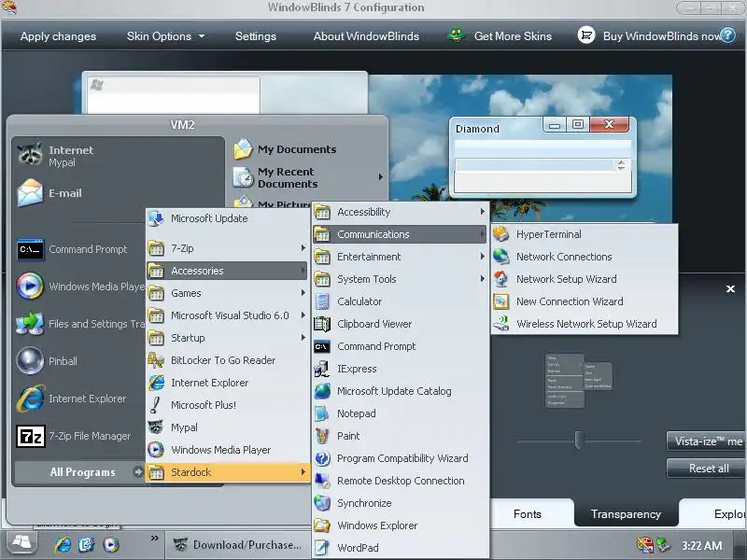This screenshot has height=560, width=747.
Task: Launch Paint icon
Action: pyautogui.click(x=322, y=436)
